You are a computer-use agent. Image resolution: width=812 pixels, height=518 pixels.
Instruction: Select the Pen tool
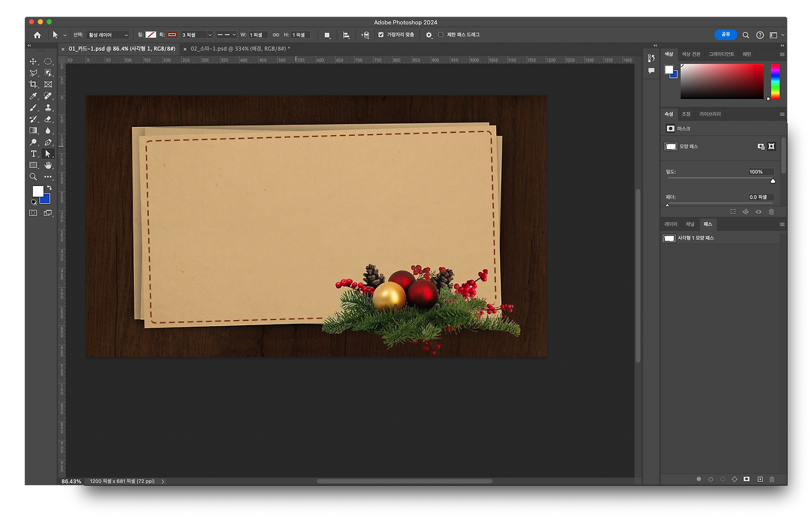point(48,142)
